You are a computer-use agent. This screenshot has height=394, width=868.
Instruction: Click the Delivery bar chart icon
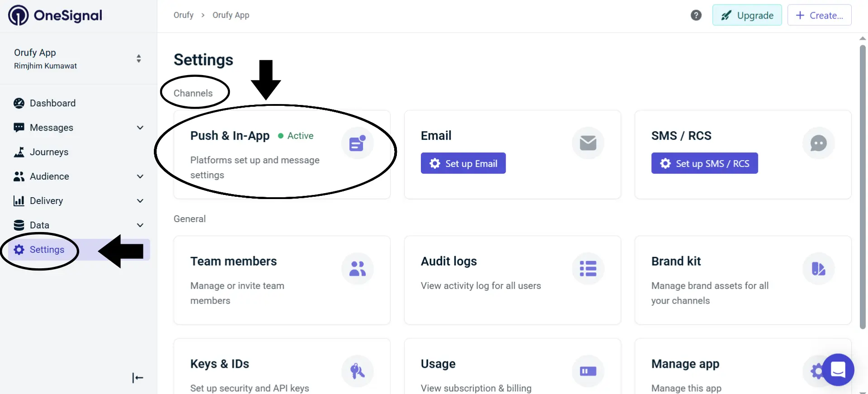pyautogui.click(x=19, y=201)
